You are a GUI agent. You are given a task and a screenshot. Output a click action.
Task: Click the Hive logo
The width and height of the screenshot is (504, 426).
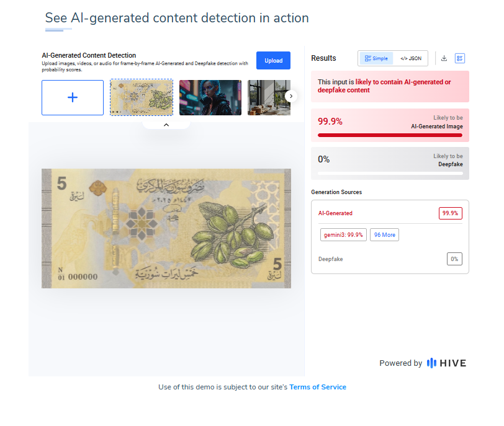click(447, 363)
